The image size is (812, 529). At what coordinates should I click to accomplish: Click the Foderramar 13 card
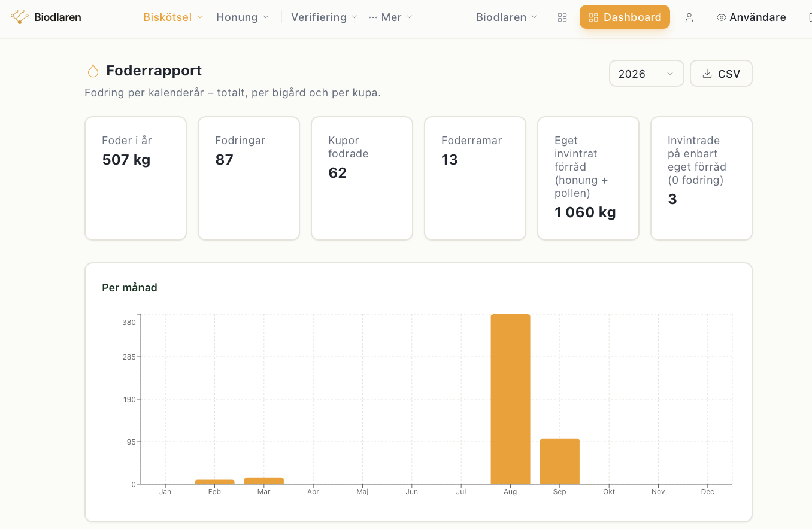475,178
